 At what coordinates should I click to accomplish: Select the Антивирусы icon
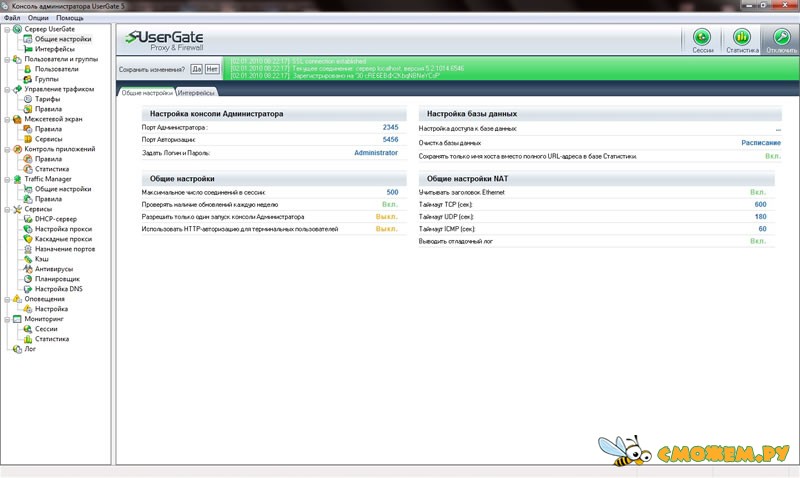pyautogui.click(x=28, y=269)
